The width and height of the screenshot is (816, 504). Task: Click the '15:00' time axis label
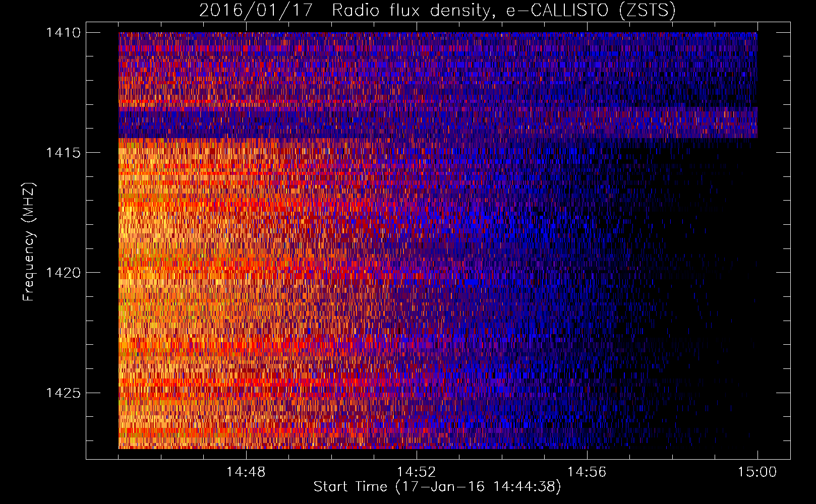tap(757, 472)
